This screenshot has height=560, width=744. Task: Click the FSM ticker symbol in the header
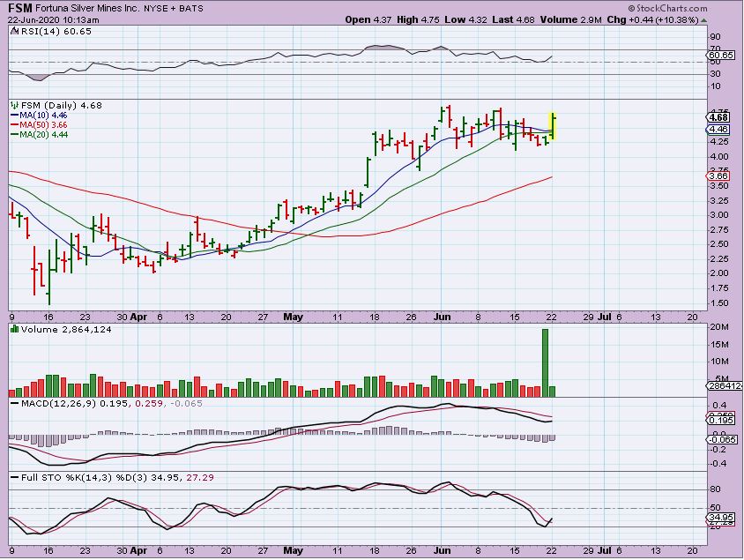pyautogui.click(x=20, y=8)
